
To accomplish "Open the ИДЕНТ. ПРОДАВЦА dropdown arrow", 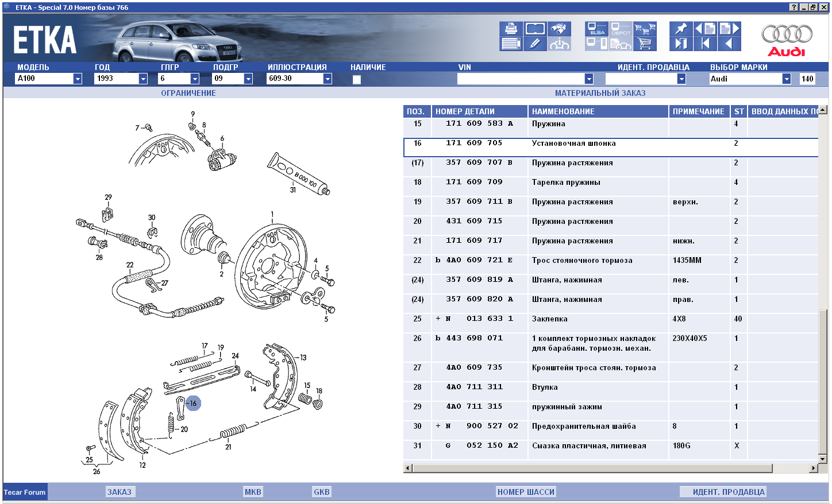I will 681,79.
